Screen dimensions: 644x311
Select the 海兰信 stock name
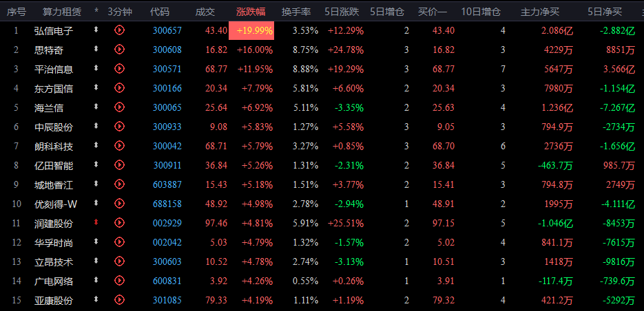click(49, 107)
